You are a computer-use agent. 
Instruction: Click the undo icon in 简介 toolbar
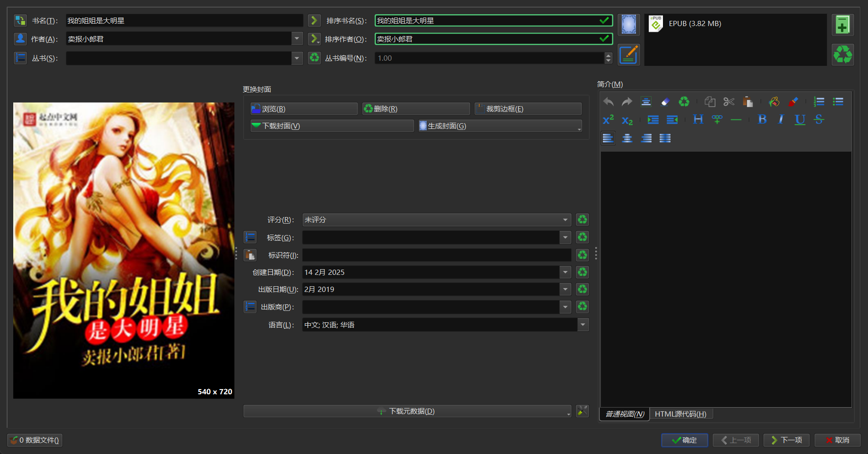608,101
